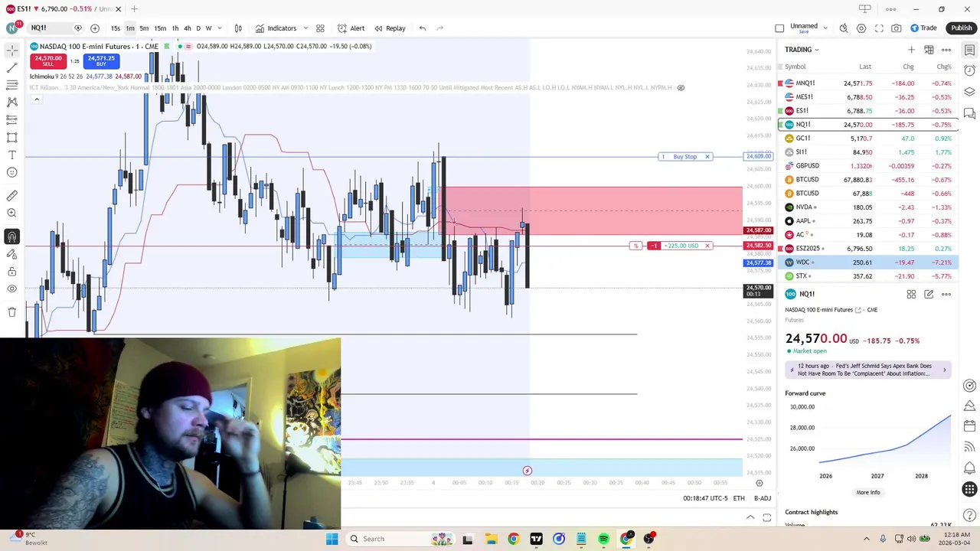Open indicator templates grid icon
980x551 pixels.
click(320, 28)
